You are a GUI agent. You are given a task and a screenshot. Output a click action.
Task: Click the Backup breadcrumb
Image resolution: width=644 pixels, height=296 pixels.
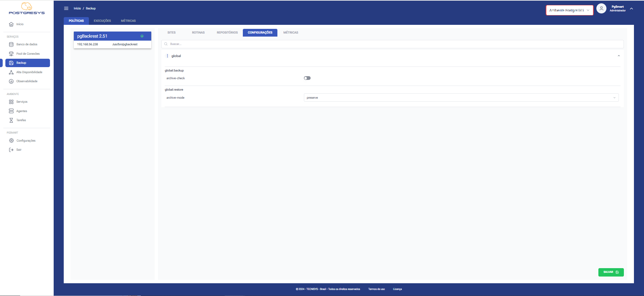click(x=91, y=8)
